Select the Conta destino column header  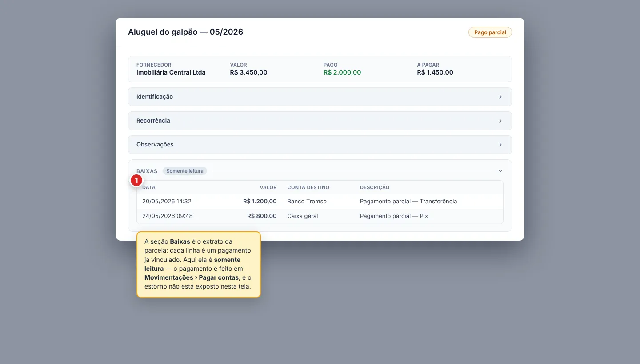(x=308, y=187)
